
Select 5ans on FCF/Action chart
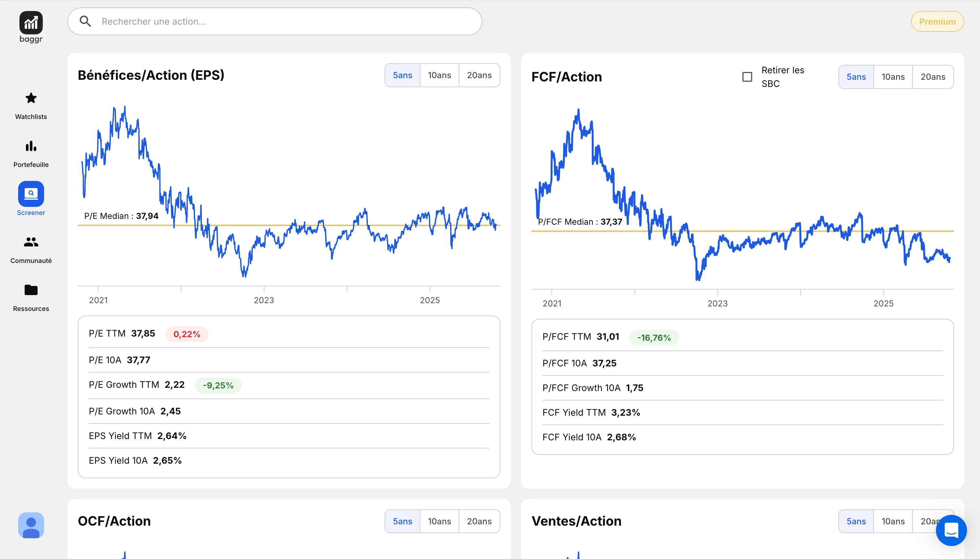pyautogui.click(x=856, y=77)
